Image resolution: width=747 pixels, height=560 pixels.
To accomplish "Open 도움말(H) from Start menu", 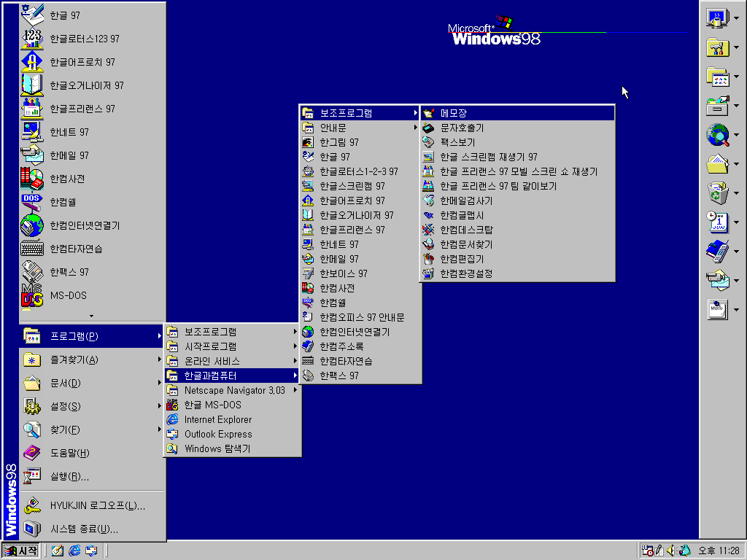I will click(x=93, y=453).
